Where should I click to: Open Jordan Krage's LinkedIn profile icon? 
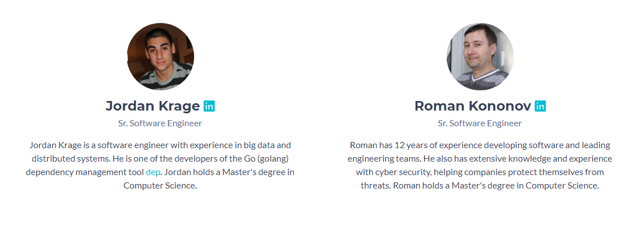coord(209,106)
